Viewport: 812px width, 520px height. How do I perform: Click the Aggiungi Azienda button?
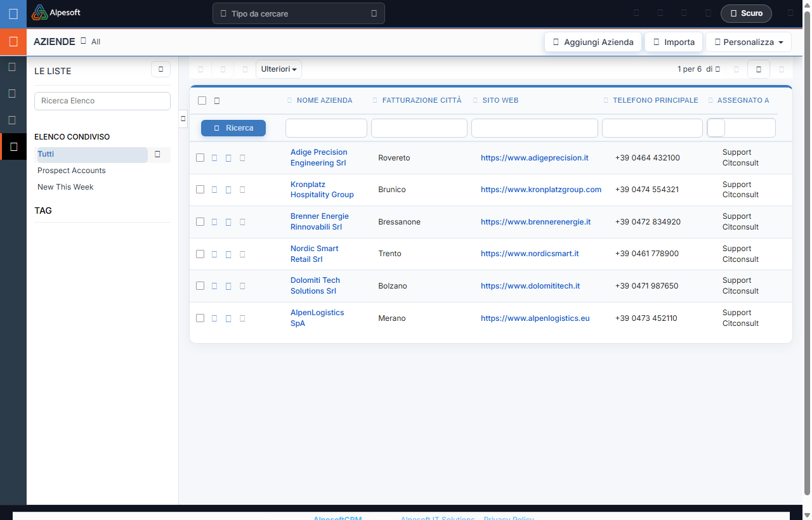[593, 42]
